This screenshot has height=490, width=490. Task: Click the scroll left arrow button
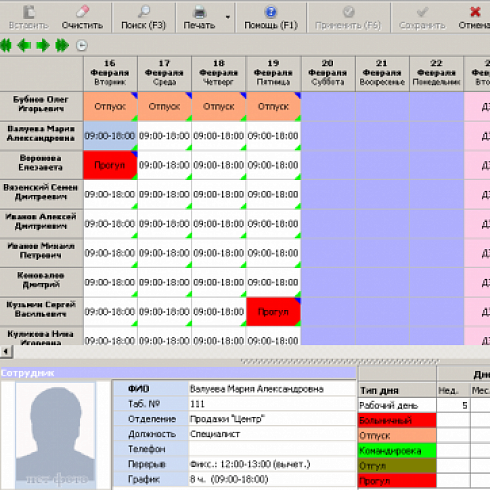click(6, 351)
